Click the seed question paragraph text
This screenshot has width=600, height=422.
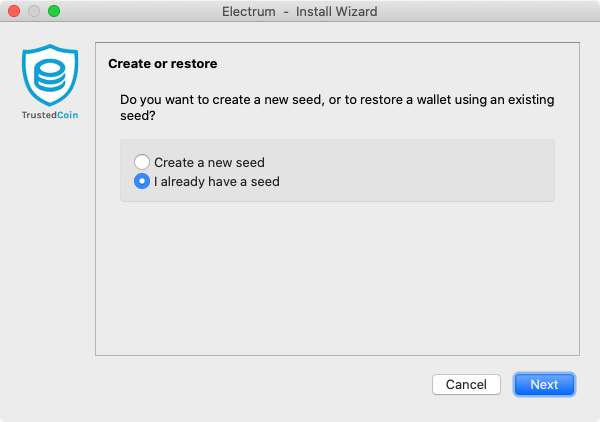[337, 107]
